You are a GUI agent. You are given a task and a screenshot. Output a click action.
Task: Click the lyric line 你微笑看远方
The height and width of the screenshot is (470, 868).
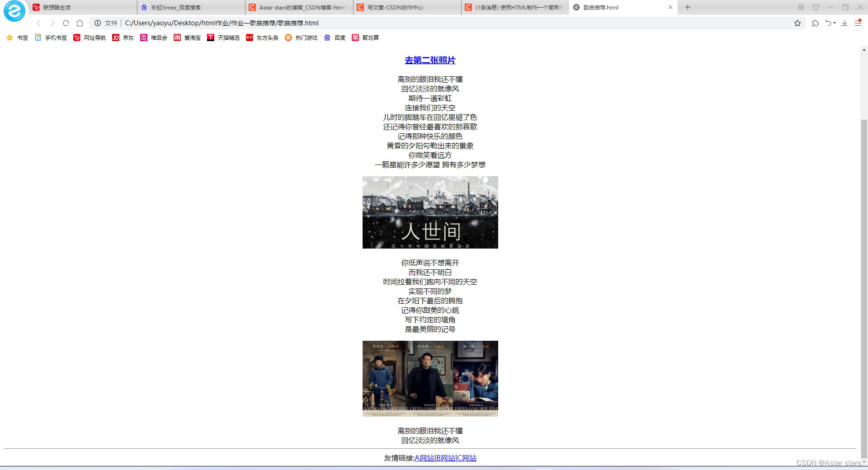click(430, 155)
